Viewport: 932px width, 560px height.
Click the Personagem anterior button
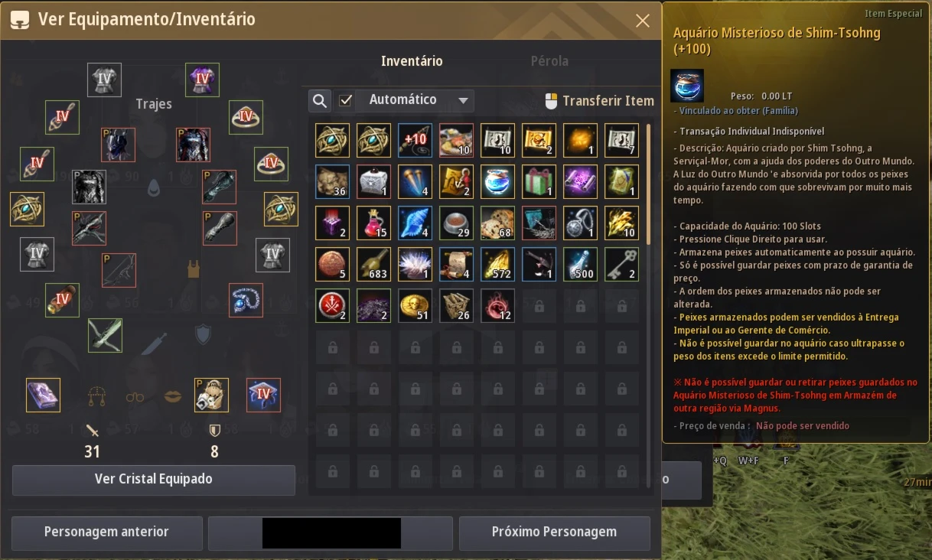(x=106, y=532)
